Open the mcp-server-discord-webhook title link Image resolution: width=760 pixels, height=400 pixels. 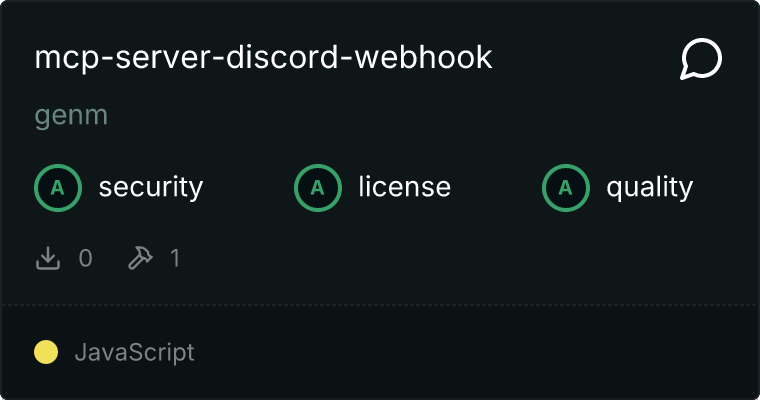pyautogui.click(x=264, y=58)
